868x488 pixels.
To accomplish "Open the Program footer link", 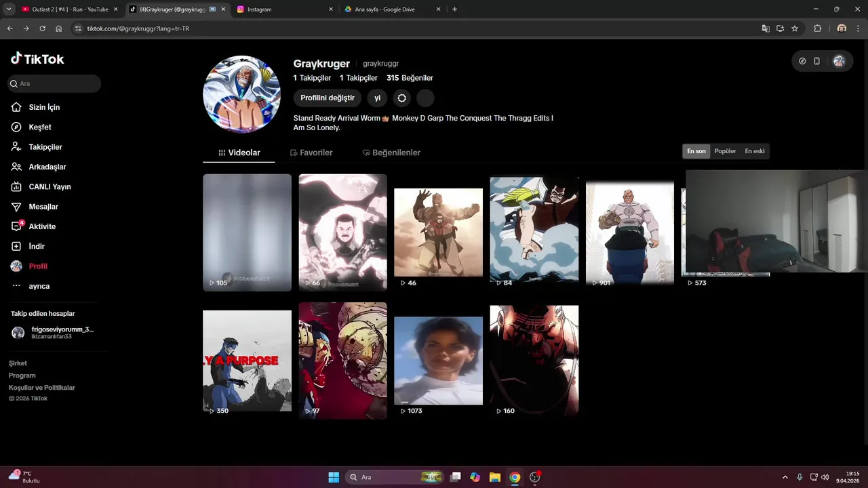I will [x=22, y=375].
